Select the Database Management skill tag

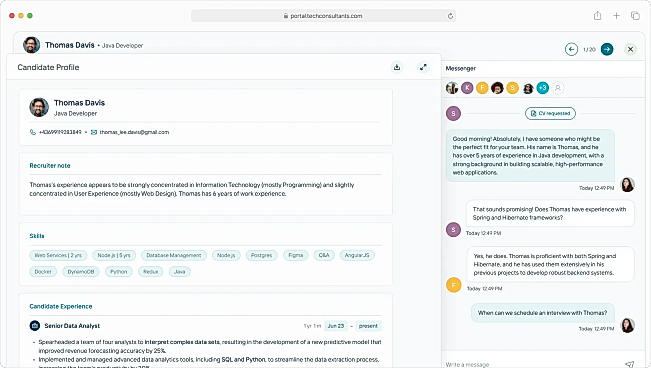pyautogui.click(x=174, y=255)
